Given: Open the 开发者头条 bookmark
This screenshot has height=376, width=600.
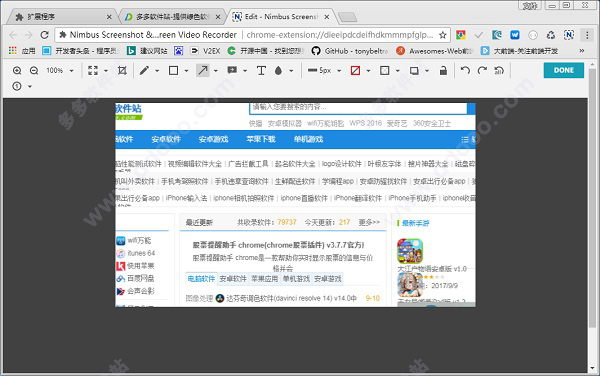Looking at the screenshot, I should tap(80, 50).
